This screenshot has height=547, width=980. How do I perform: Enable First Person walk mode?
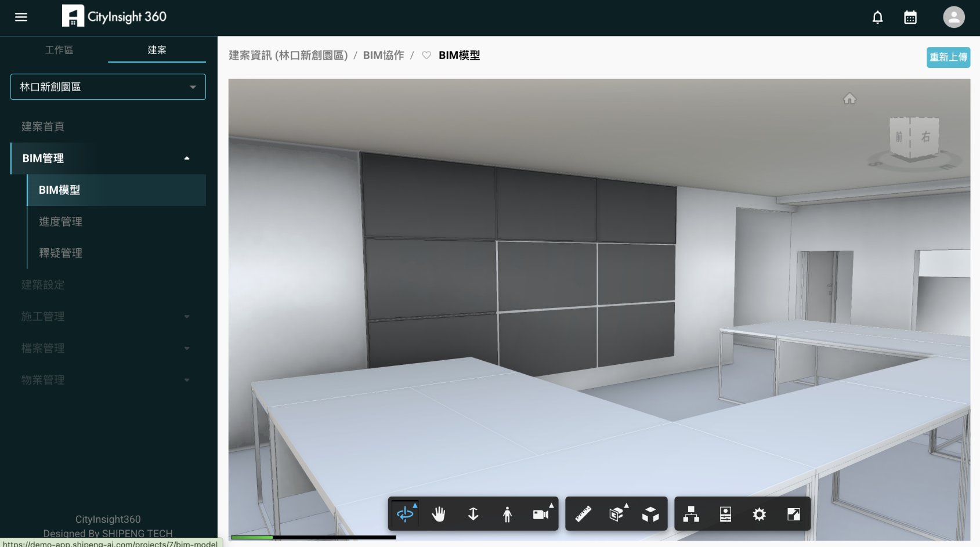click(507, 514)
